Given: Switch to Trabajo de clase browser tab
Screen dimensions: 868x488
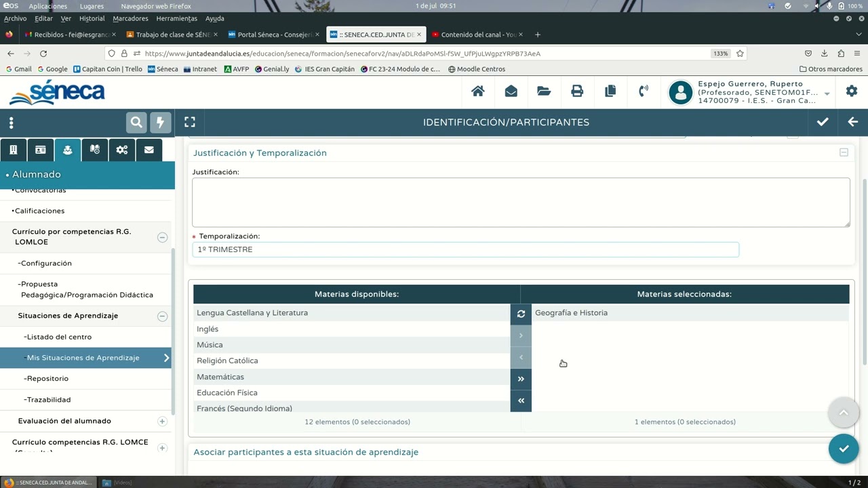Looking at the screenshot, I should [x=172, y=35].
